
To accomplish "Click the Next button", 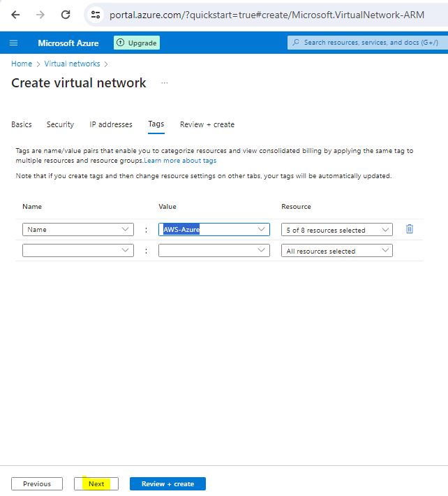I will click(96, 483).
